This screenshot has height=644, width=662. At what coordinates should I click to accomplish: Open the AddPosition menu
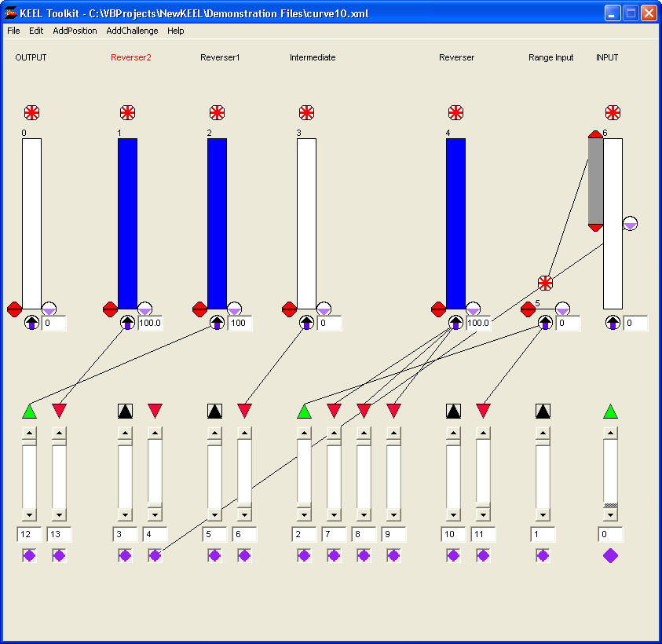(75, 31)
